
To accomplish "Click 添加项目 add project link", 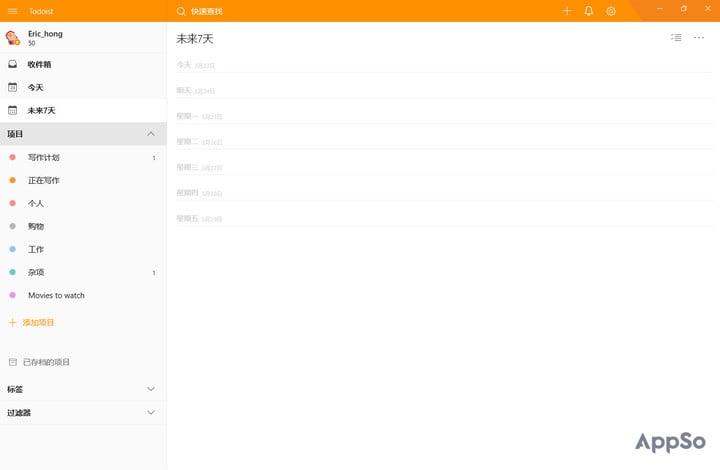I will tap(38, 322).
